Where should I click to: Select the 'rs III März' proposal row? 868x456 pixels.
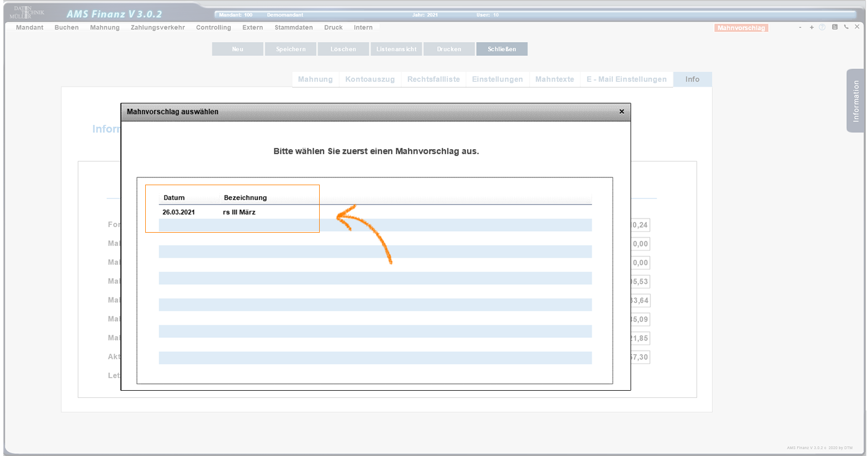point(239,212)
